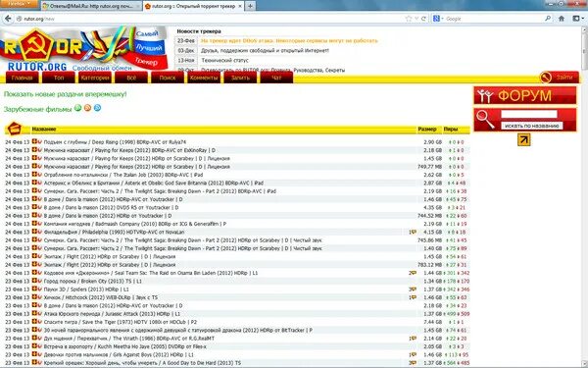The width and height of the screenshot is (588, 368).
Task: Click magnet icon on Broken City row
Action: pos(39,281)
